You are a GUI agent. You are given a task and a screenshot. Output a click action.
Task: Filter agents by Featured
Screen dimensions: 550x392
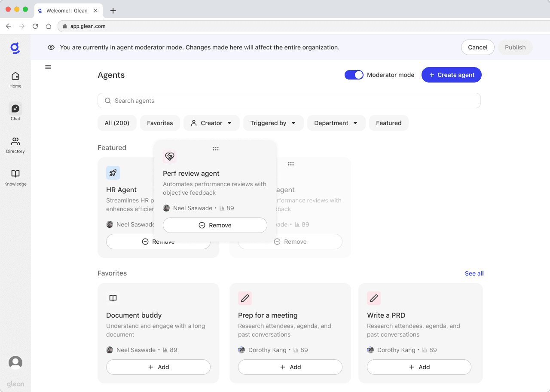click(x=389, y=123)
